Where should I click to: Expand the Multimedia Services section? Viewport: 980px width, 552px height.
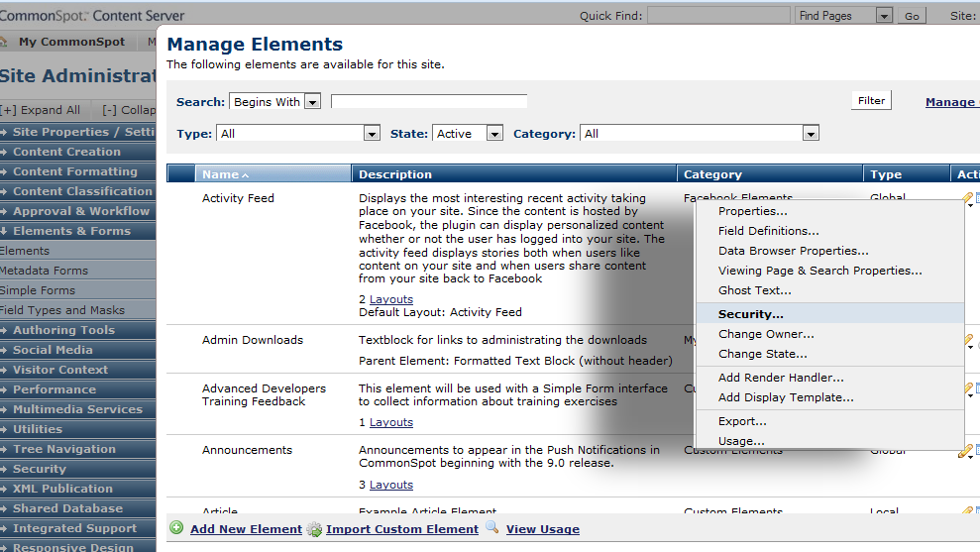(x=77, y=409)
